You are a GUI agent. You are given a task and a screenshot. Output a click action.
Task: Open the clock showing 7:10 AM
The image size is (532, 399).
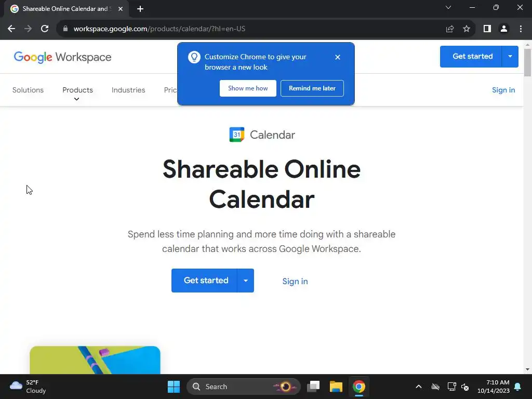[x=494, y=387]
